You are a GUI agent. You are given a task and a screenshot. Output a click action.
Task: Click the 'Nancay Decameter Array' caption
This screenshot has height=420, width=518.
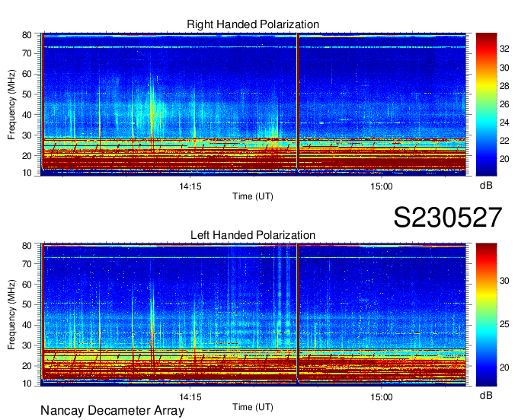pos(112,410)
